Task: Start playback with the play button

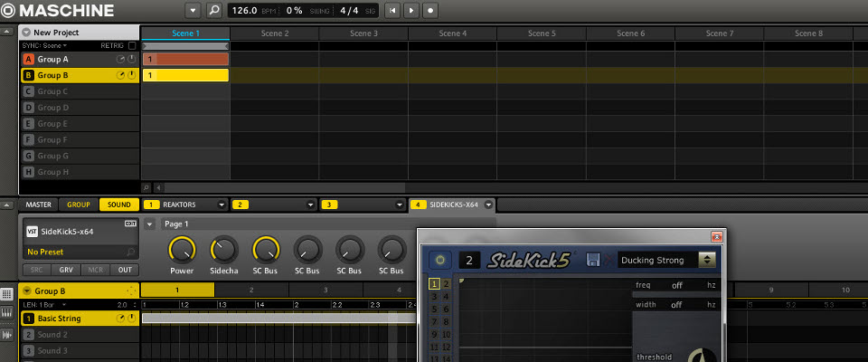Action: pyautogui.click(x=411, y=10)
